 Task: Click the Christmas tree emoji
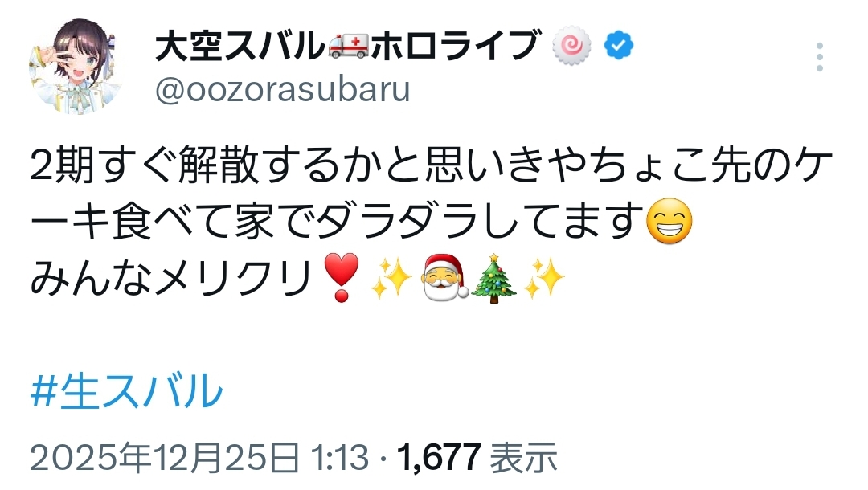493,278
